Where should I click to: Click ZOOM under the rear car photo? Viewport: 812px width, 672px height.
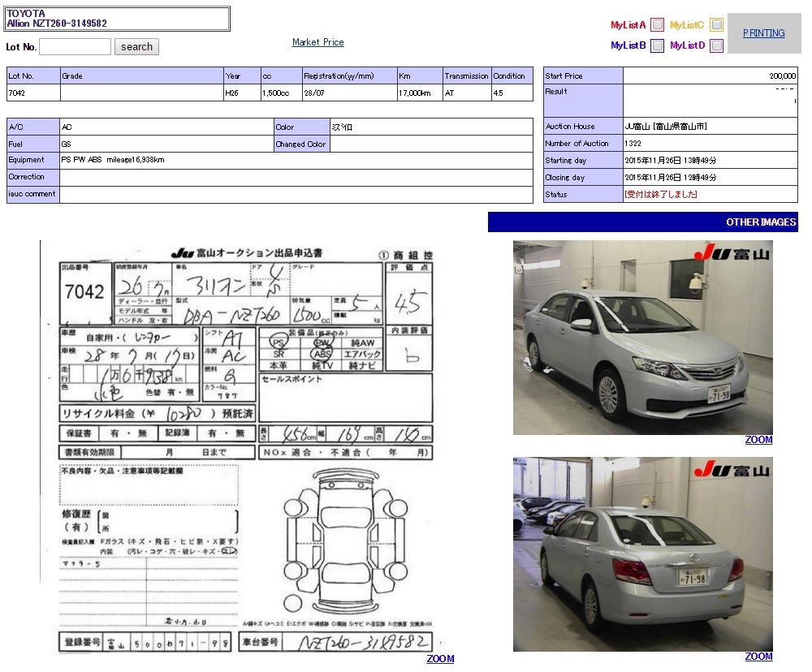coord(758,656)
